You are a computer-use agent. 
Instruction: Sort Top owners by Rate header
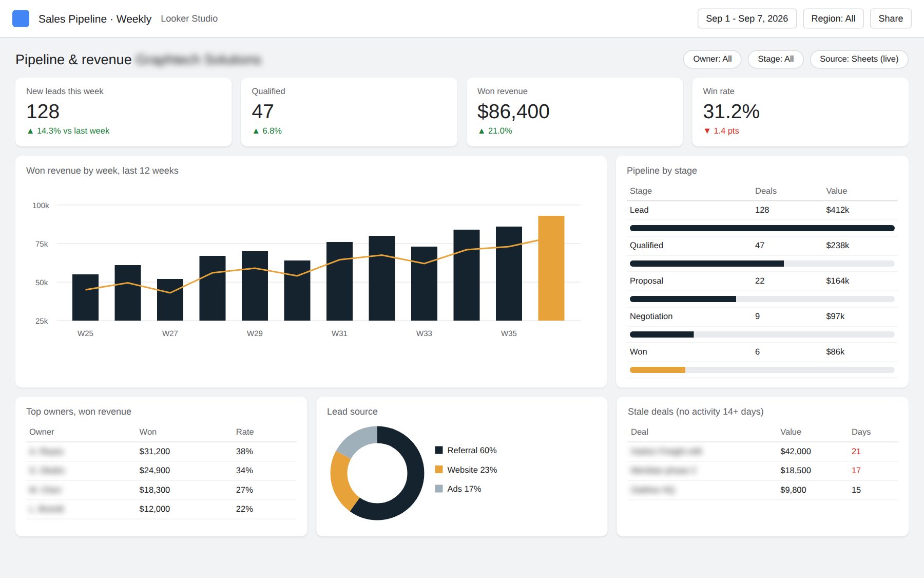[x=245, y=432]
